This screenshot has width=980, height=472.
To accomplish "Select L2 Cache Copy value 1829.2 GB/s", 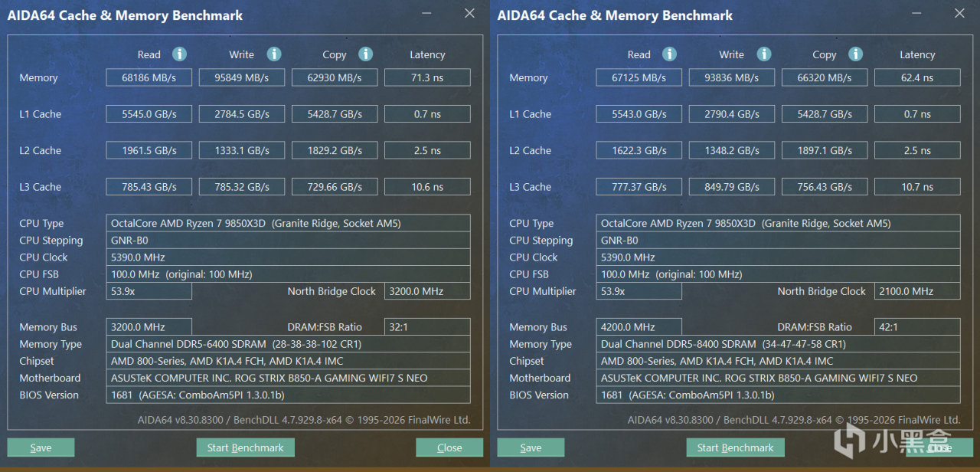I will click(x=335, y=150).
